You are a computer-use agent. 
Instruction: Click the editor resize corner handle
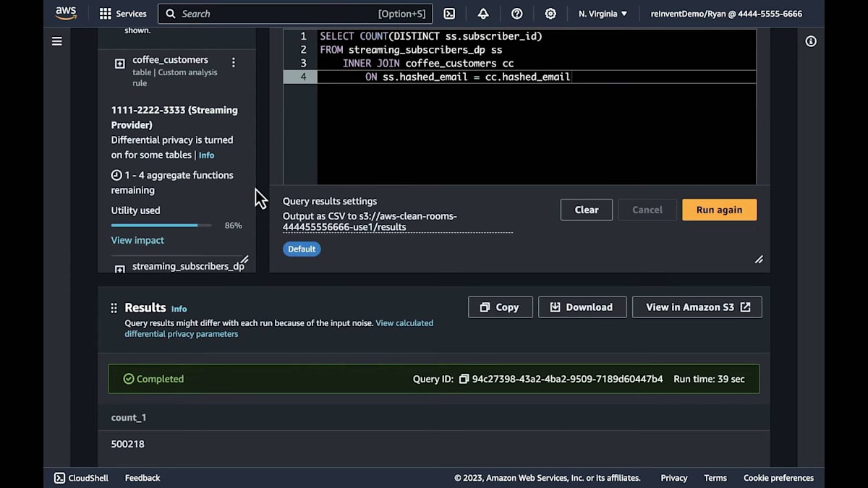pyautogui.click(x=759, y=260)
